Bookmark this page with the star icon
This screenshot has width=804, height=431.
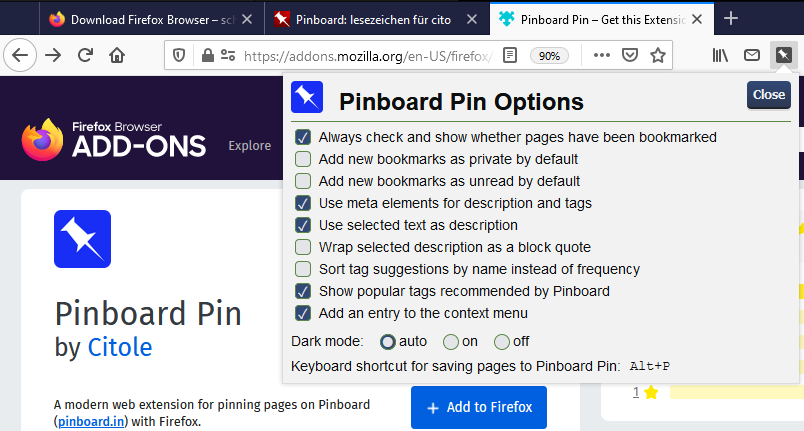click(x=657, y=55)
